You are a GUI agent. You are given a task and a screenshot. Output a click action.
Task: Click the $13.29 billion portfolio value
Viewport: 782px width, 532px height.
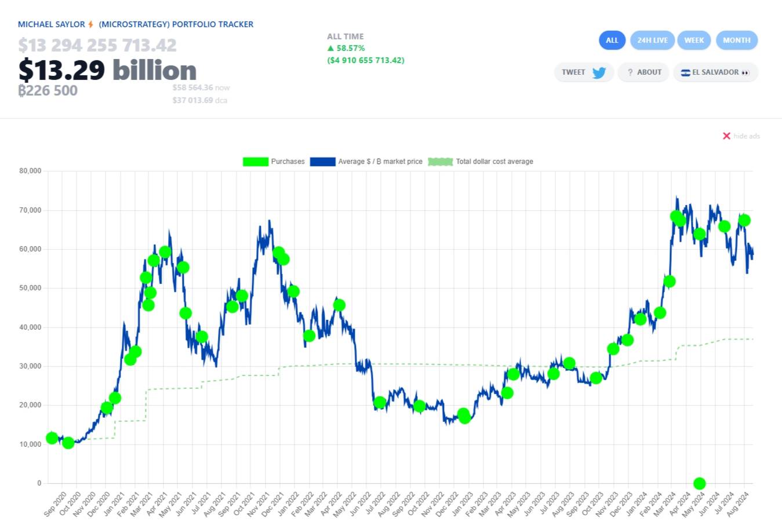pos(107,70)
